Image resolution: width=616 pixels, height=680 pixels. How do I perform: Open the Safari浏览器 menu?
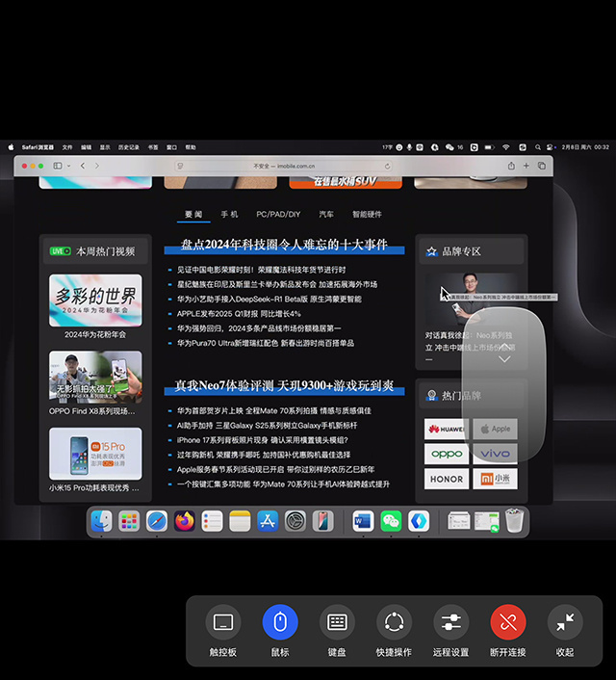[x=38, y=147]
